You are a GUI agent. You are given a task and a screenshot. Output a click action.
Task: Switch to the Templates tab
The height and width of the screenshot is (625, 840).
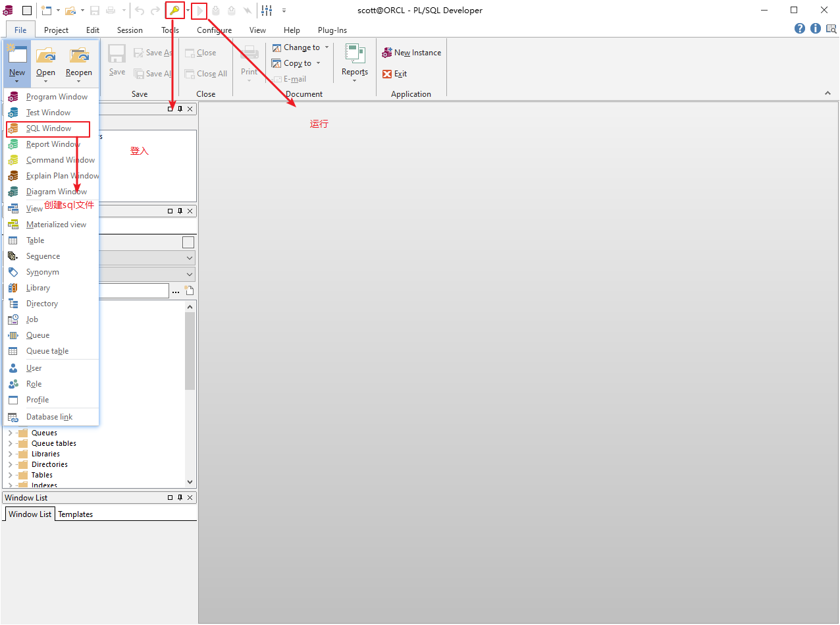click(76, 514)
